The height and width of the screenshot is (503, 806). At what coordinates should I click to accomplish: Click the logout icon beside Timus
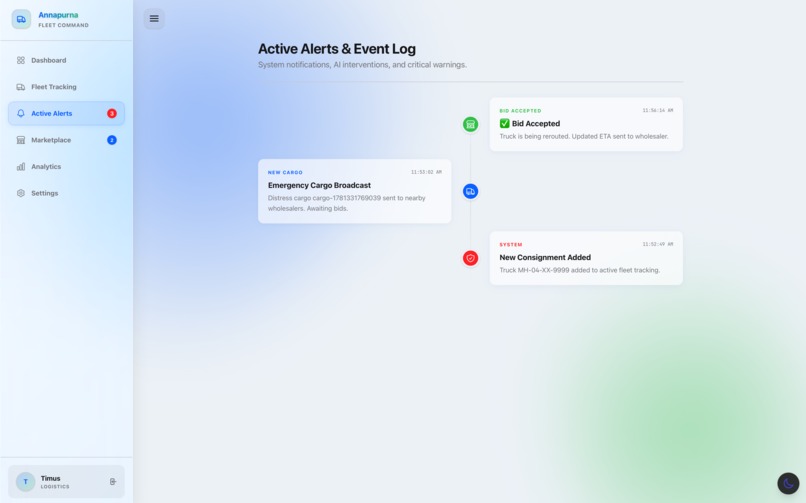point(113,481)
